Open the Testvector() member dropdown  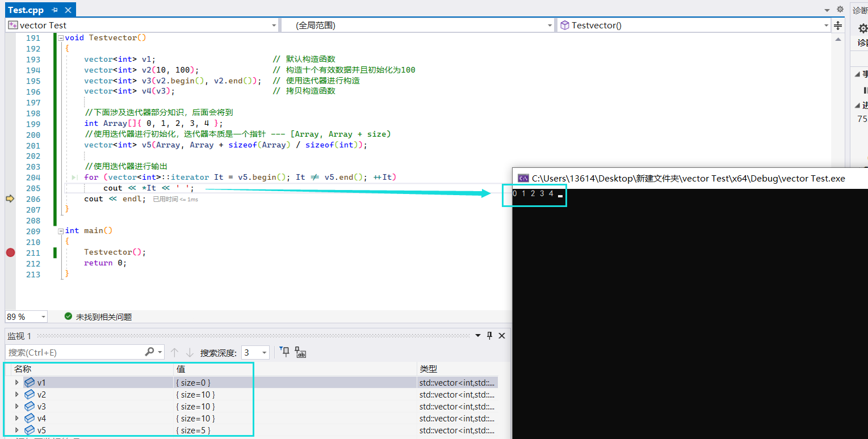[827, 26]
